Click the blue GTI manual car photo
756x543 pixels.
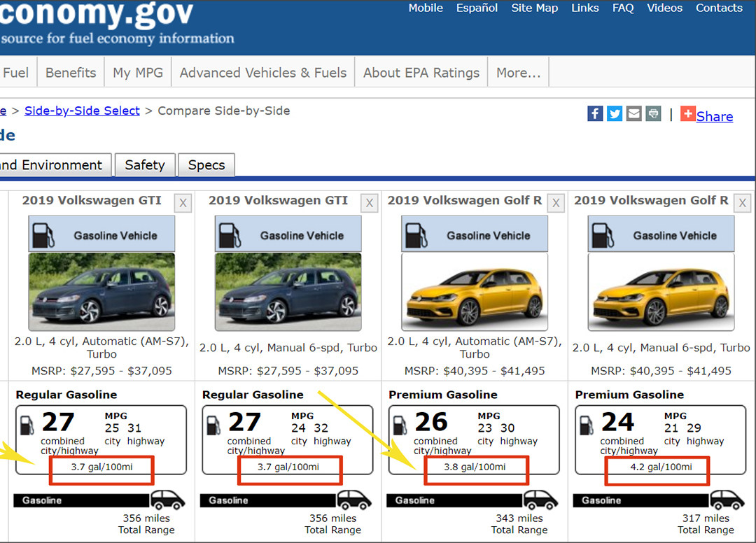pyautogui.click(x=288, y=292)
